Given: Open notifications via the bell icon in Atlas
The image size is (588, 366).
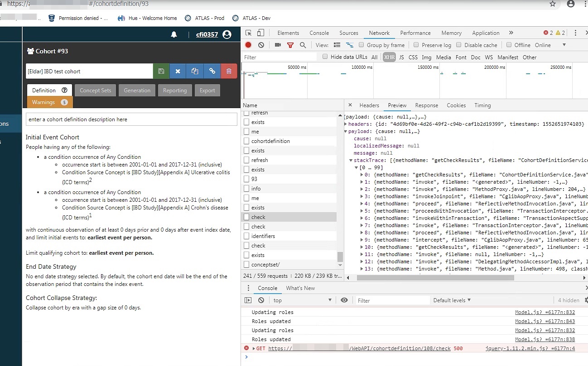Looking at the screenshot, I should [x=174, y=34].
